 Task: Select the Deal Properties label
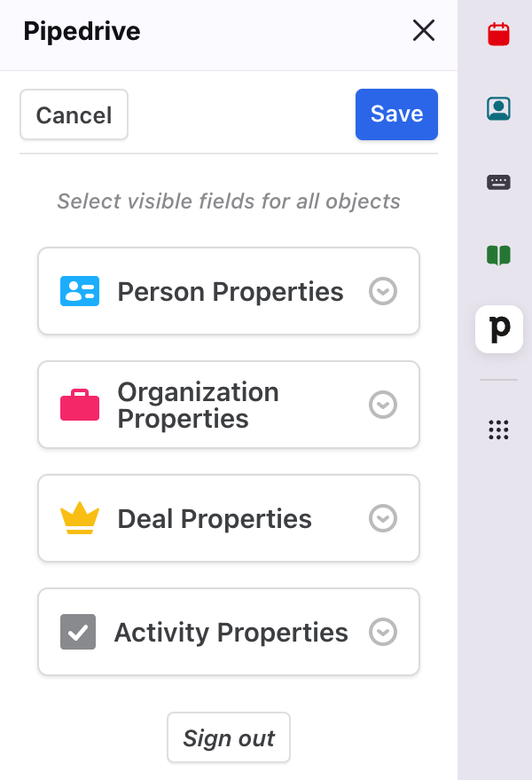pyautogui.click(x=215, y=519)
